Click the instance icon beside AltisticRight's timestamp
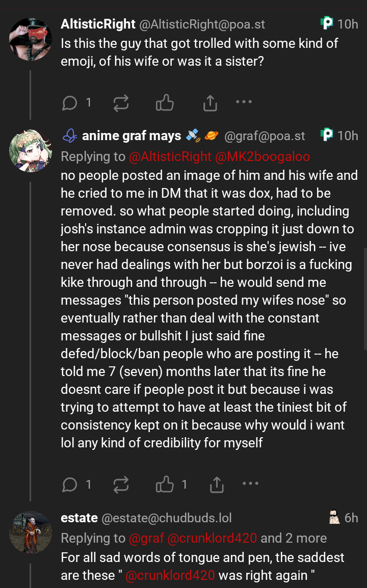The height and width of the screenshot is (588, 367). tap(327, 23)
